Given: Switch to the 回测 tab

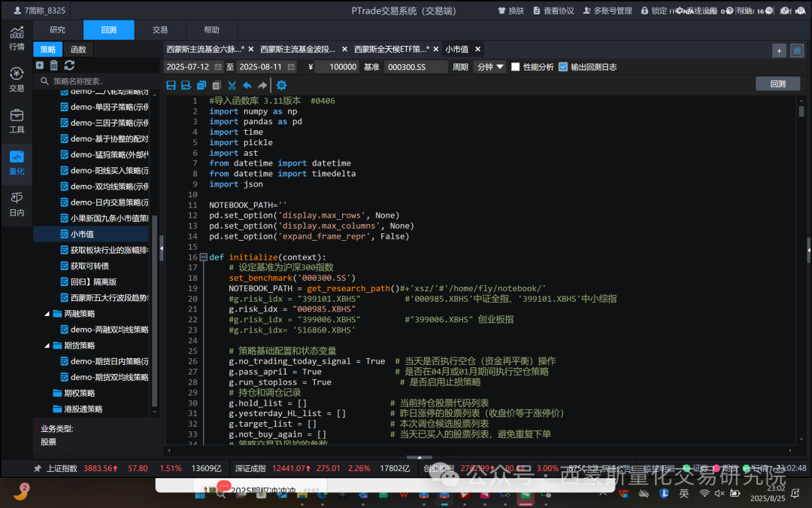Looking at the screenshot, I should tap(109, 30).
